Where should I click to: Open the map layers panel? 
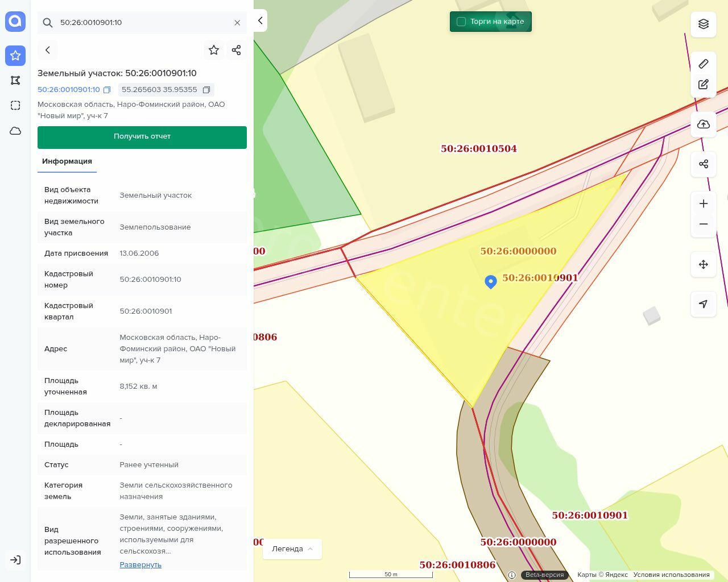(703, 24)
